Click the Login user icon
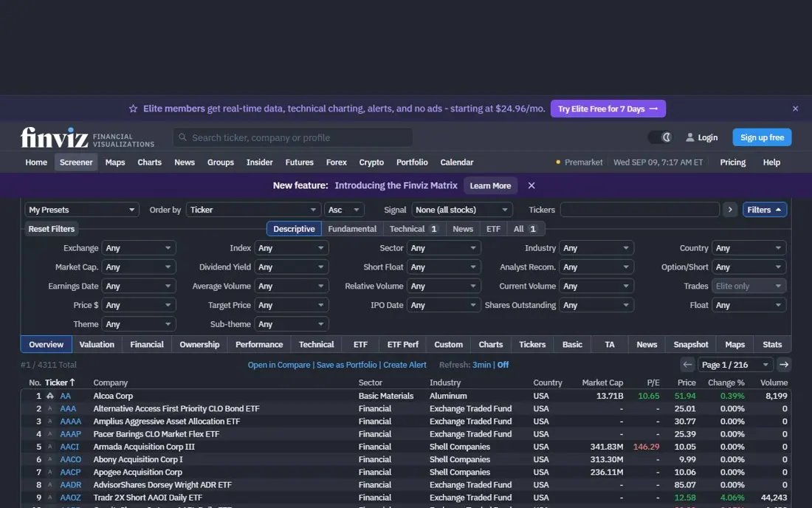 689,138
